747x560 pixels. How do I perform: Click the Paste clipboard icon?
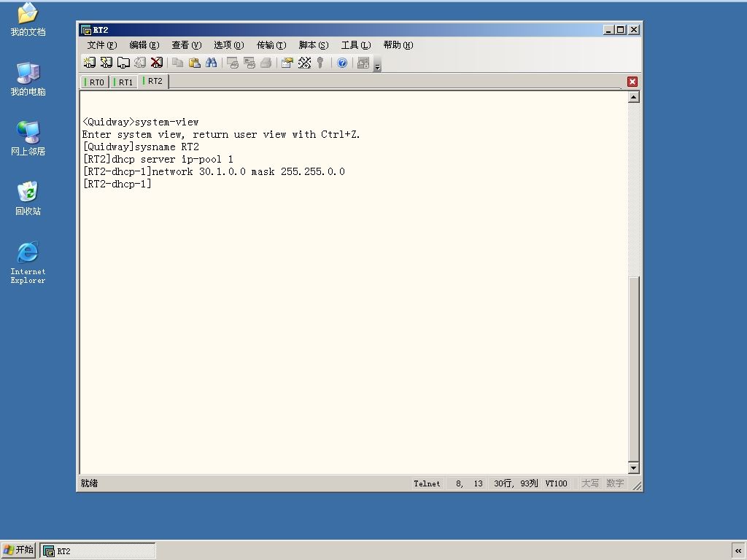coord(194,63)
